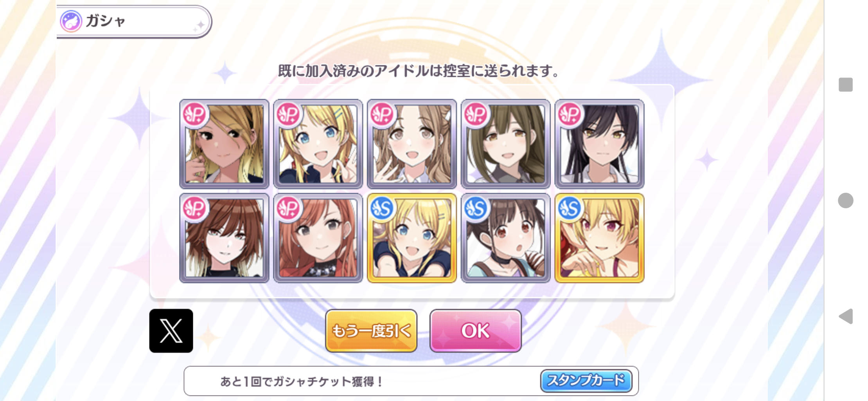This screenshot has height=401, width=868.
Task: Tap the Gacha header icon
Action: 71,21
